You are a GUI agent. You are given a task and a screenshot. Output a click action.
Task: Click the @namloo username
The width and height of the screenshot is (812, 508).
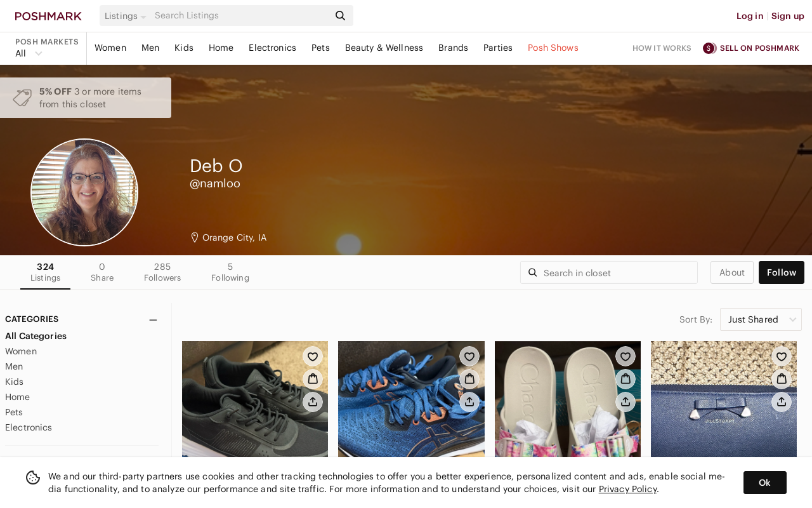pos(215,184)
